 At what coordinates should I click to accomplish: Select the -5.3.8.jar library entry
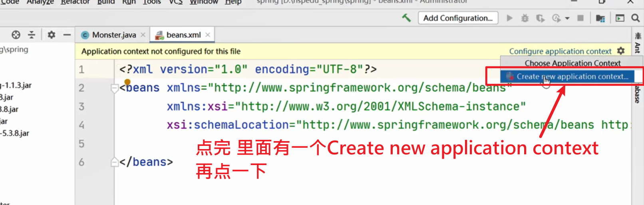click(x=15, y=133)
